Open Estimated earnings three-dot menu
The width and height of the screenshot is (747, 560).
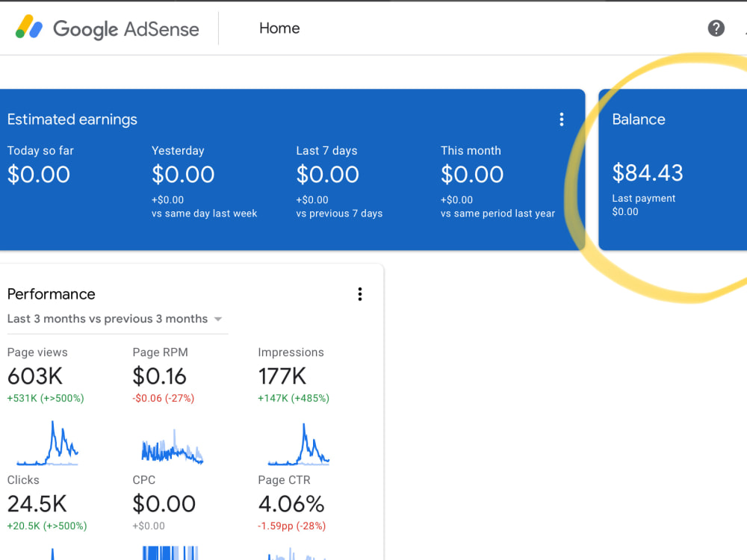[562, 119]
